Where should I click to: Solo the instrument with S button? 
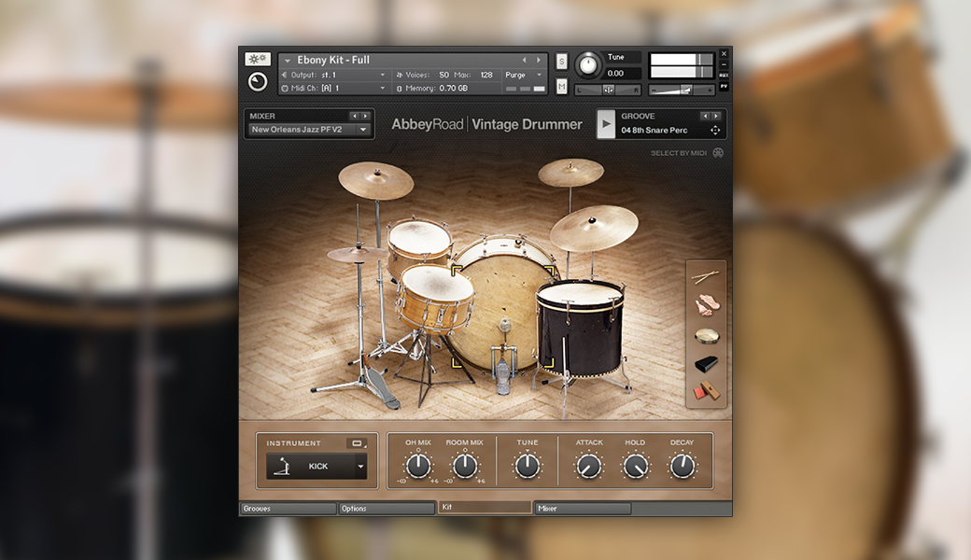[562, 62]
